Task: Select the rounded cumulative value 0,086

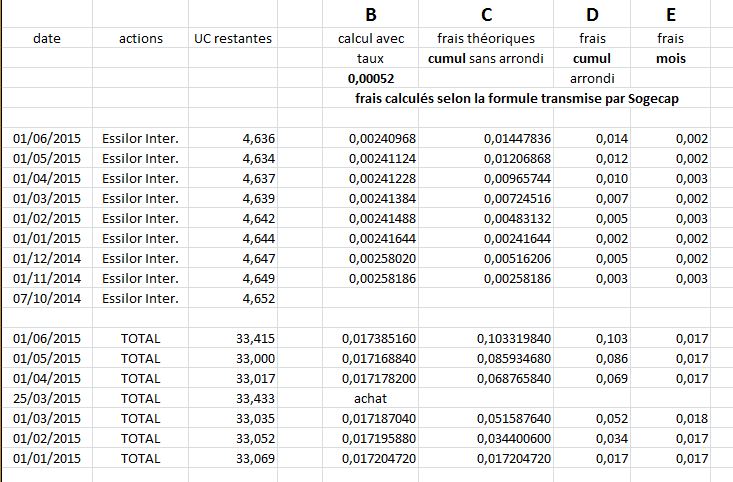Action: (614, 358)
